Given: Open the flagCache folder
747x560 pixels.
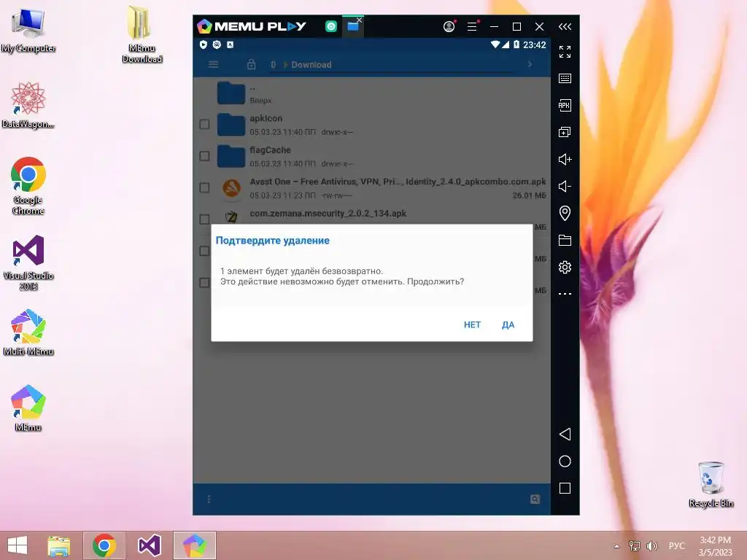Looking at the screenshot, I should (x=371, y=156).
